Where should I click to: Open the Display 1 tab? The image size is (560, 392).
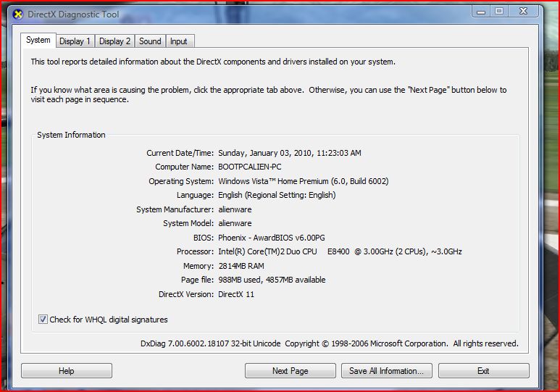point(75,41)
